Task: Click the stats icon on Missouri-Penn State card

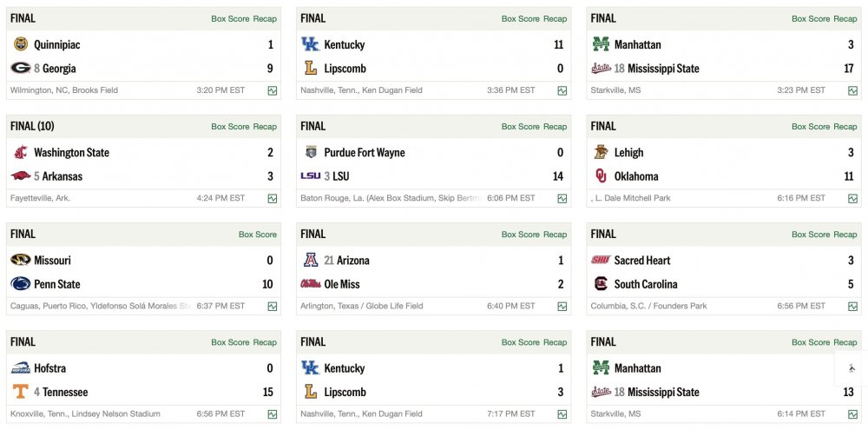Action: pos(273,307)
